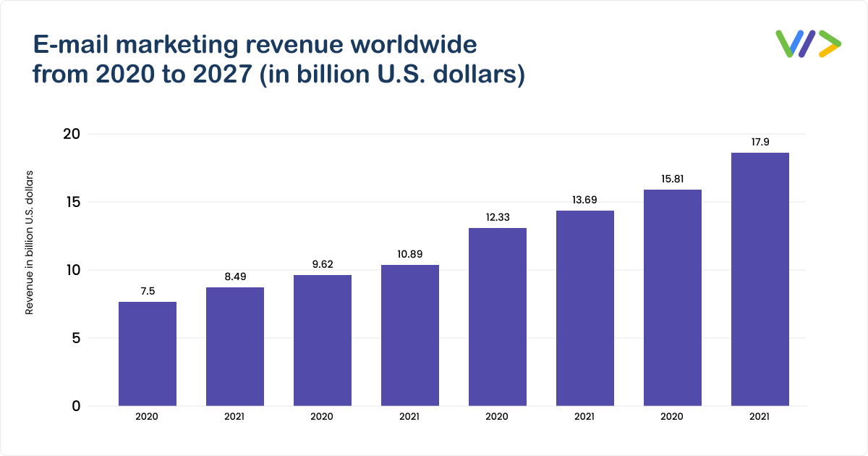Viewport: 868px width, 456px height.
Task: Click the 0 tick on the y-axis
Action: 76,406
